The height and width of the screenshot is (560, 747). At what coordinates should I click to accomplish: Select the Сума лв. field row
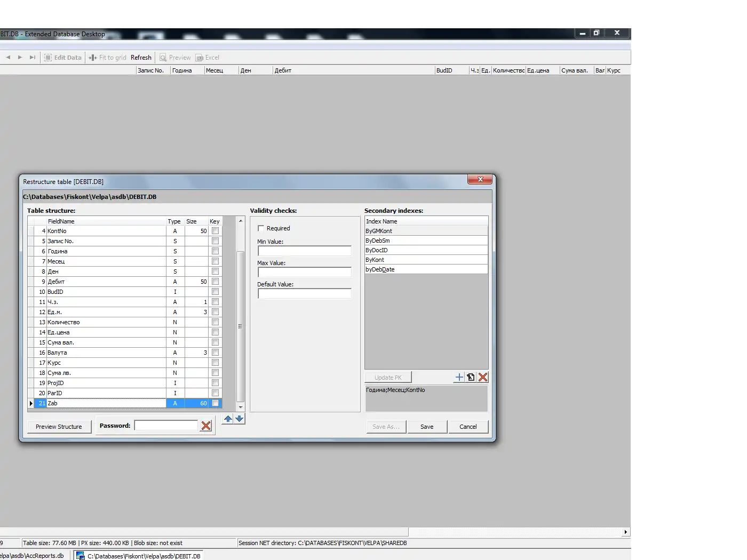pyautogui.click(x=125, y=373)
